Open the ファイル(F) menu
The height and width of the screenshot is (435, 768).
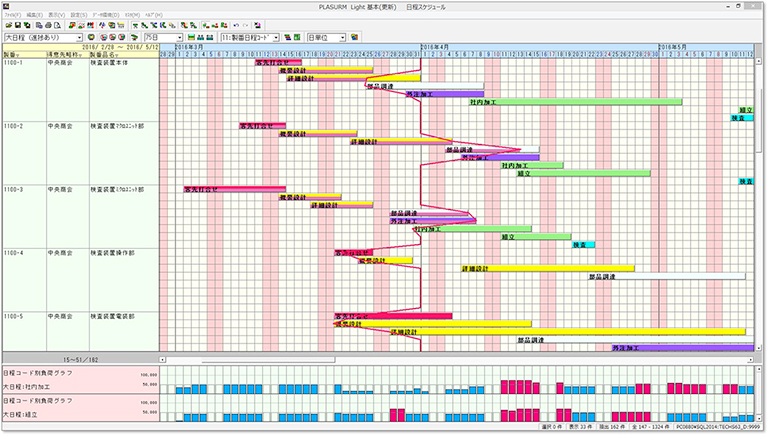click(13, 15)
